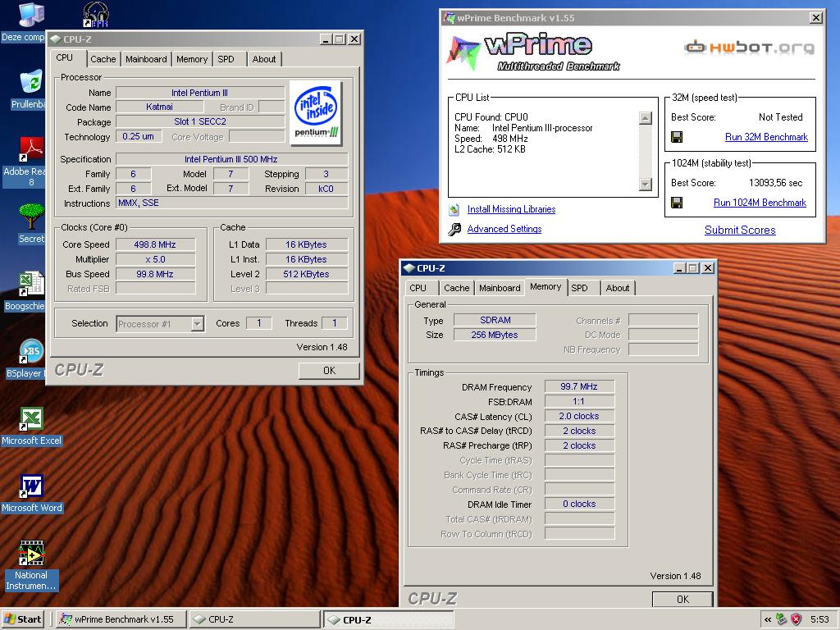Viewport: 840px width, 630px height.
Task: Click the memory Type SDRAM field
Action: 495,320
